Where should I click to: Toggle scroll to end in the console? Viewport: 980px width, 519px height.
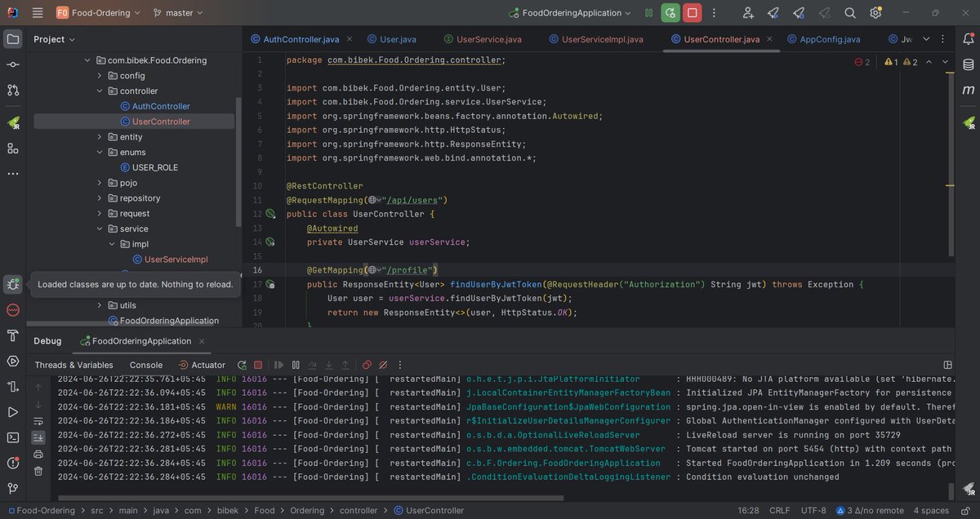(x=38, y=437)
